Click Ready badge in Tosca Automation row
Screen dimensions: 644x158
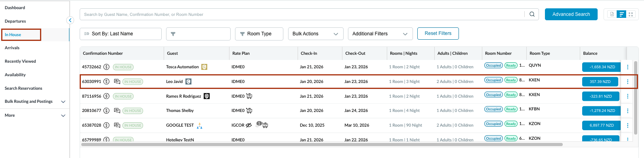tap(511, 66)
